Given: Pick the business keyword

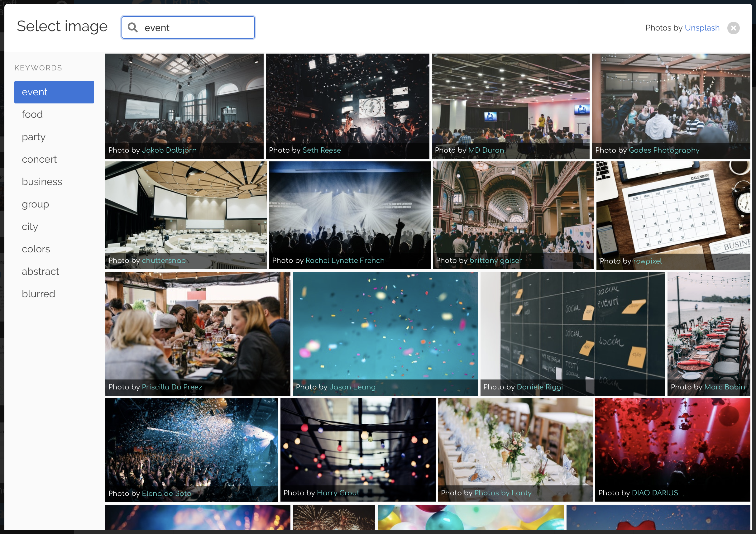Looking at the screenshot, I should (x=42, y=182).
